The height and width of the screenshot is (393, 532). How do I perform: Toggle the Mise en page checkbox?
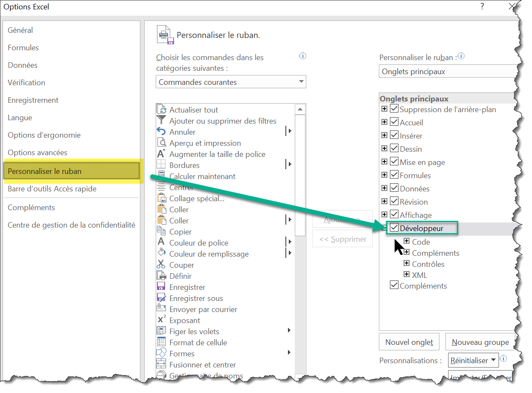[394, 162]
